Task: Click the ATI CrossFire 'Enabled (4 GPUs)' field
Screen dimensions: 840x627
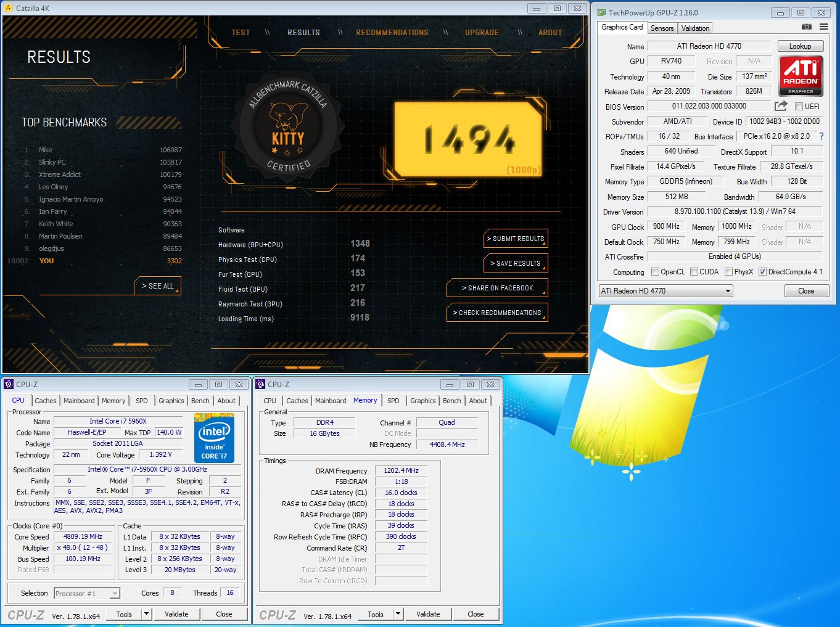Action: coord(735,256)
